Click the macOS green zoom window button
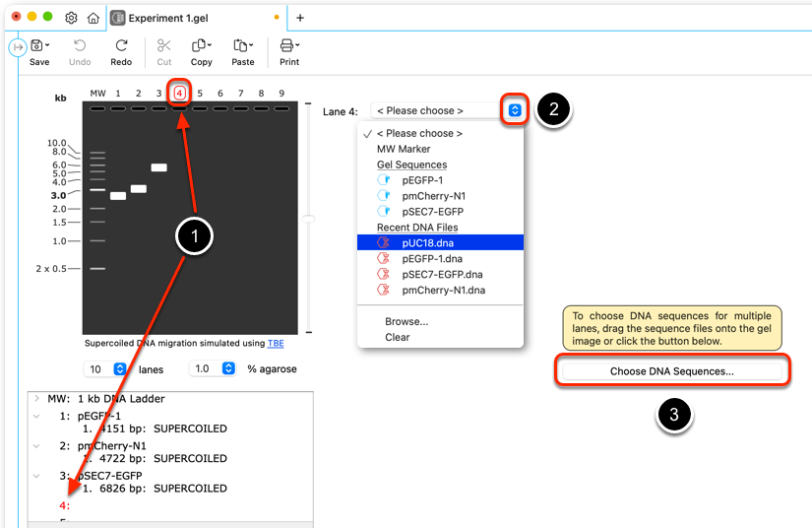812x528 pixels. click(47, 17)
